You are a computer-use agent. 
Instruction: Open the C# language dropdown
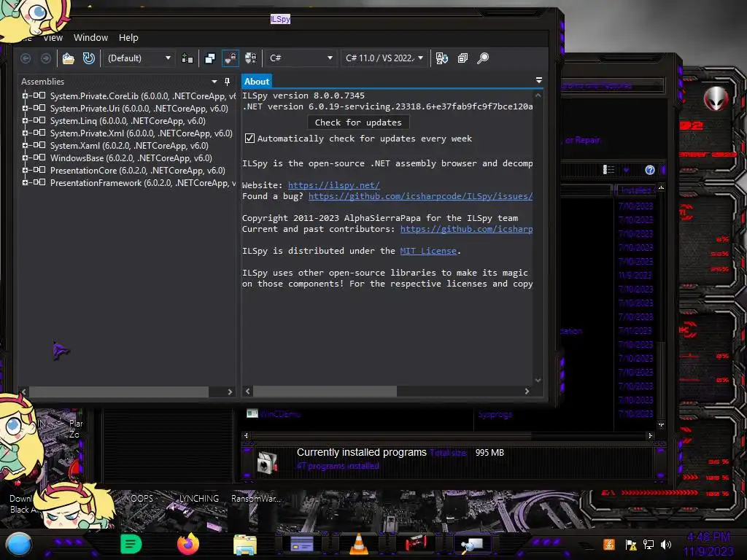pos(300,58)
